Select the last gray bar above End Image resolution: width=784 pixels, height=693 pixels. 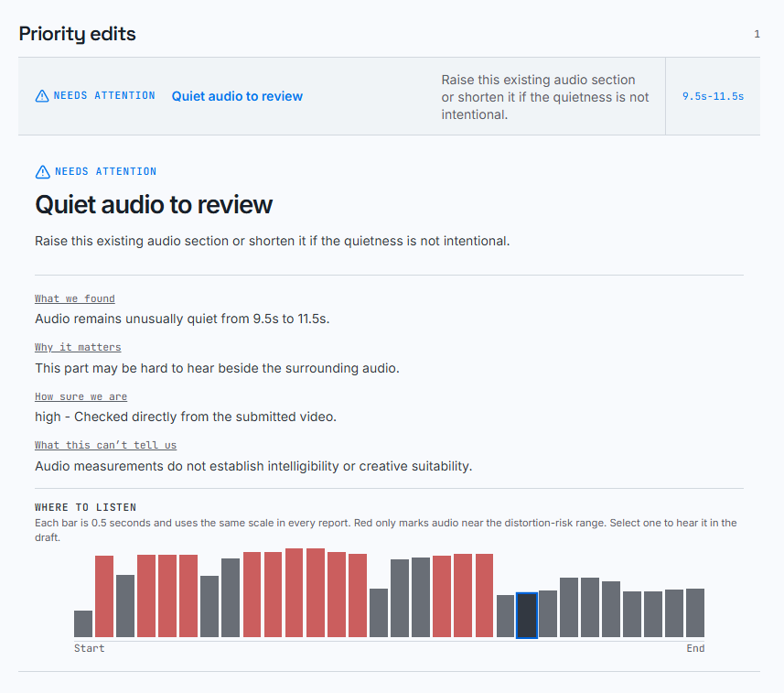pyautogui.click(x=695, y=613)
